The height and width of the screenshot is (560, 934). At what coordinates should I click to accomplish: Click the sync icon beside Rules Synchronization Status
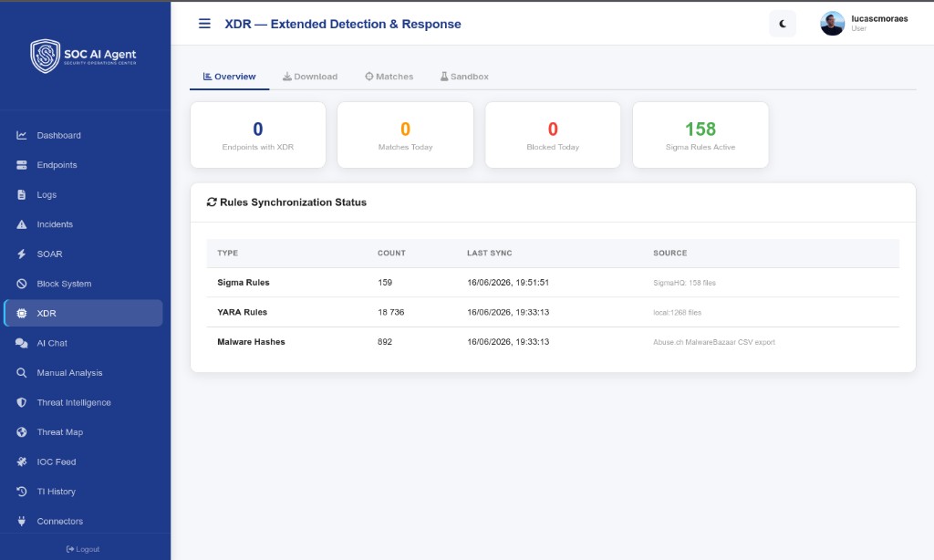(212, 202)
